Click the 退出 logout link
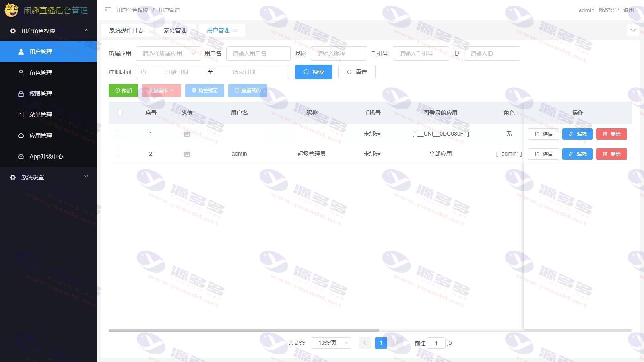The width and height of the screenshot is (644, 362). pyautogui.click(x=629, y=10)
